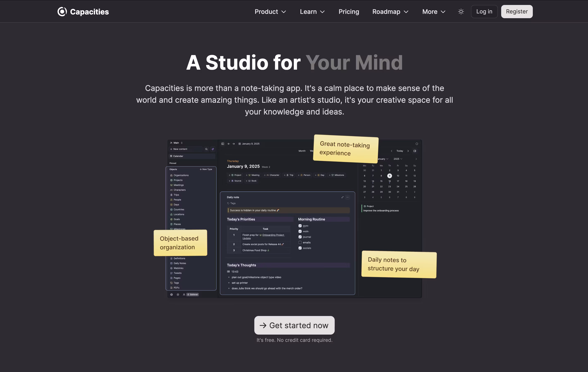Click the circular icon at app top-right

pyautogui.click(x=417, y=144)
